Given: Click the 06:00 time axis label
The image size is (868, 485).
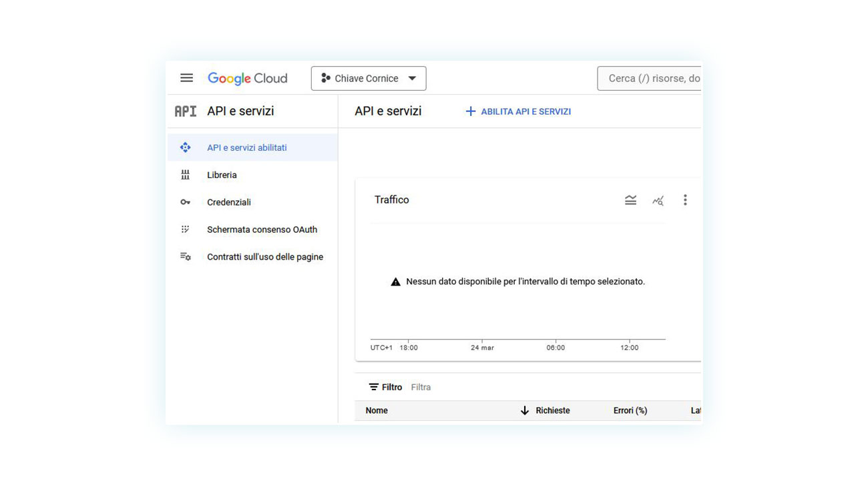Looking at the screenshot, I should click(x=556, y=348).
